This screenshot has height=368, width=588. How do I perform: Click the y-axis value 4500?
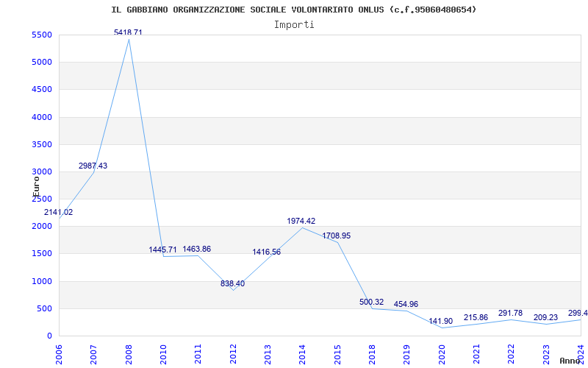(x=42, y=90)
